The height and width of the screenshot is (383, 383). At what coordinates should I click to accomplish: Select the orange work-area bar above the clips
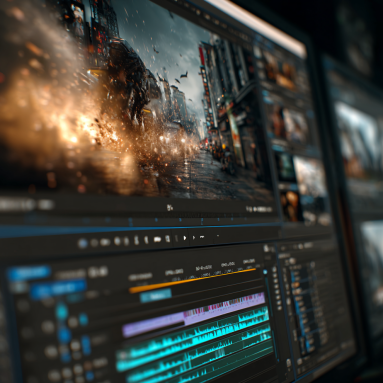(x=192, y=280)
